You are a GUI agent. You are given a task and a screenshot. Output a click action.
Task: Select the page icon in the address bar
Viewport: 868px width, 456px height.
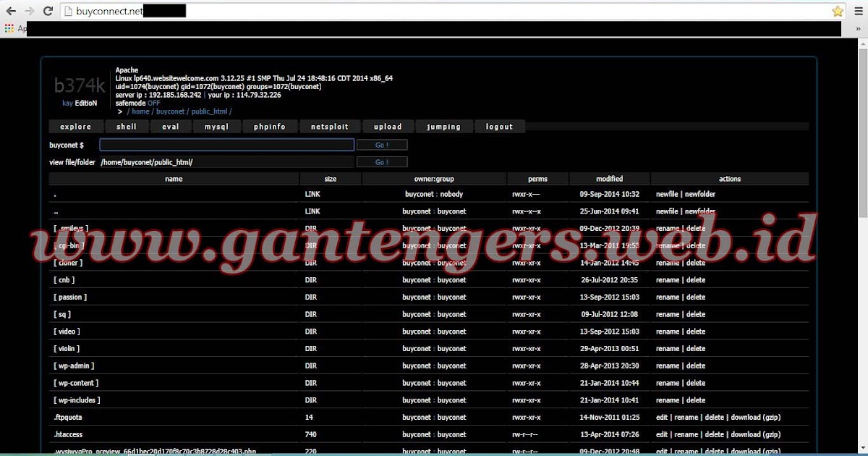pyautogui.click(x=67, y=11)
